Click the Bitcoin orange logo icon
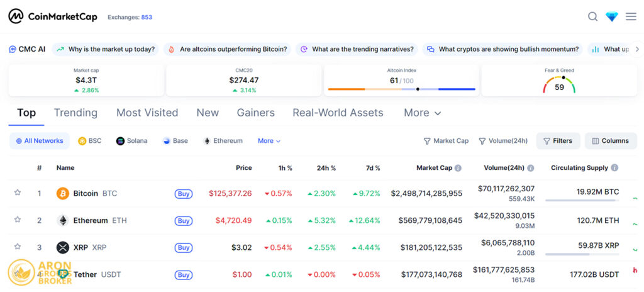644x292 pixels. coord(62,193)
